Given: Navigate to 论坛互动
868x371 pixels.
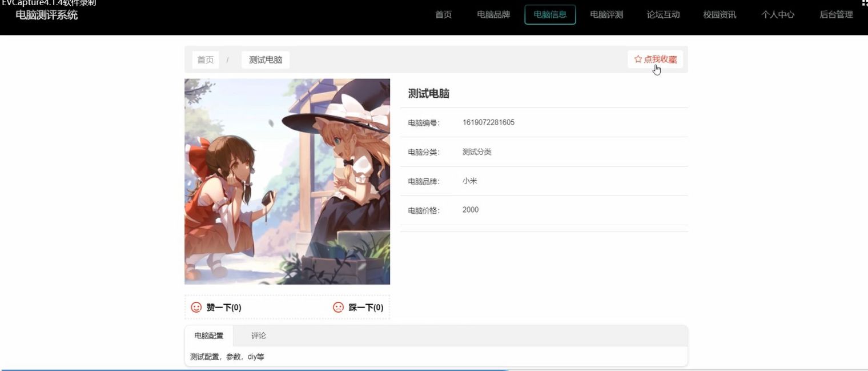Looking at the screenshot, I should [663, 15].
